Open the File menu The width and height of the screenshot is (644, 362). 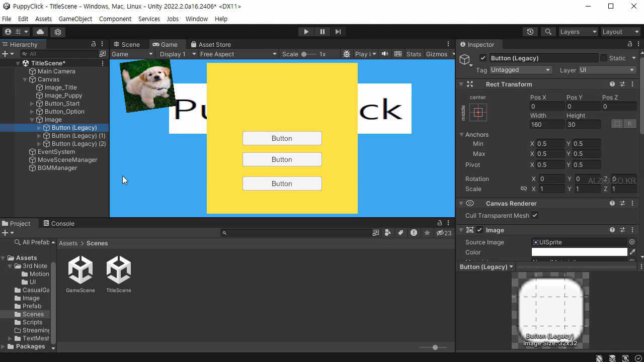pos(7,19)
